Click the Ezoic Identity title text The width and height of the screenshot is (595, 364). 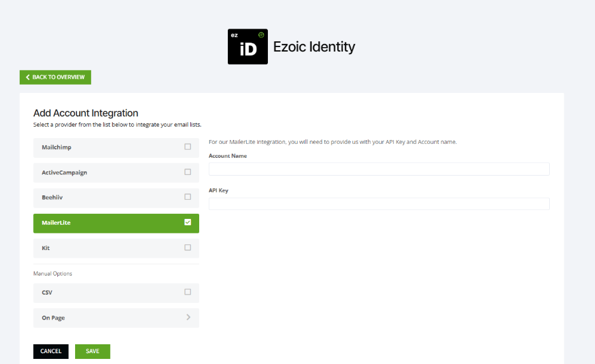(x=314, y=46)
